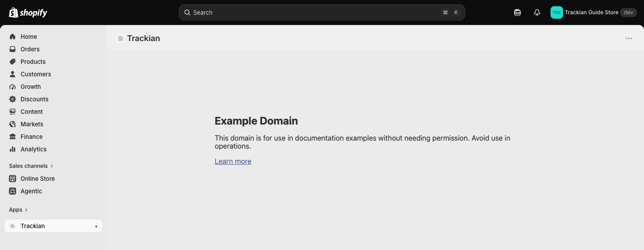644x250 pixels.
Task: Click the dev badge
Action: (x=628, y=12)
